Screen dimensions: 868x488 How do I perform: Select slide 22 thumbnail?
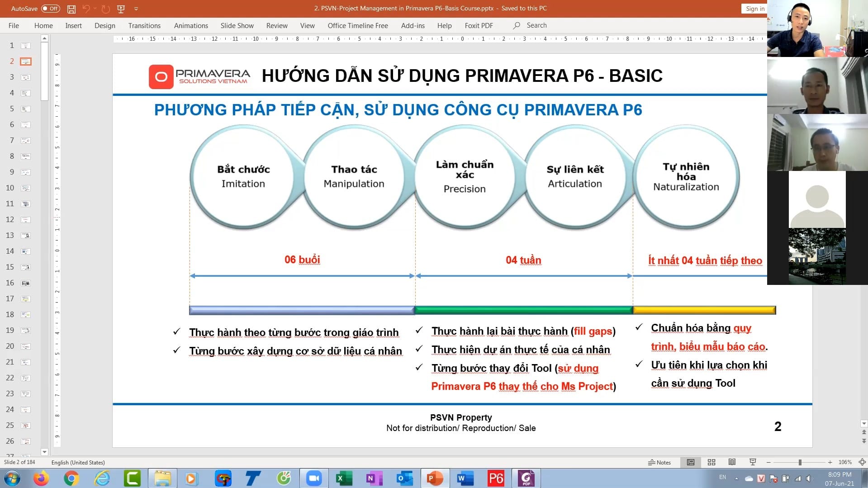(x=26, y=378)
